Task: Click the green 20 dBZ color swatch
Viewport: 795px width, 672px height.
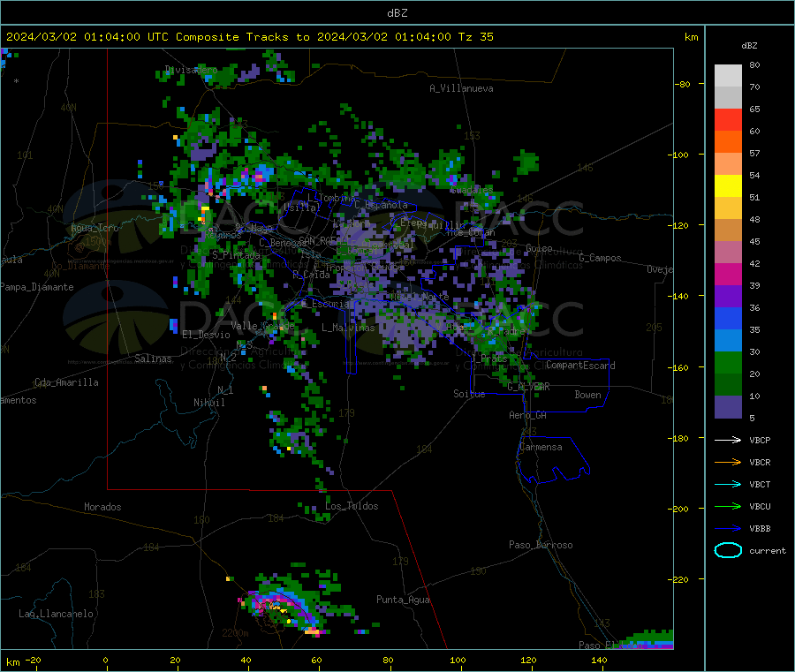Action: (x=728, y=362)
